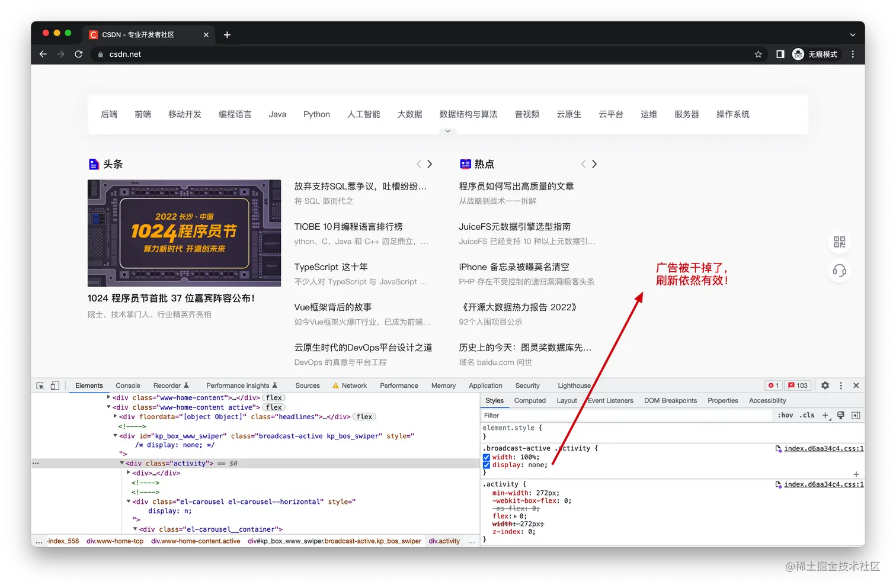This screenshot has width=896, height=588.
Task: Open the tab search dropdown in title bar
Action: tap(853, 35)
